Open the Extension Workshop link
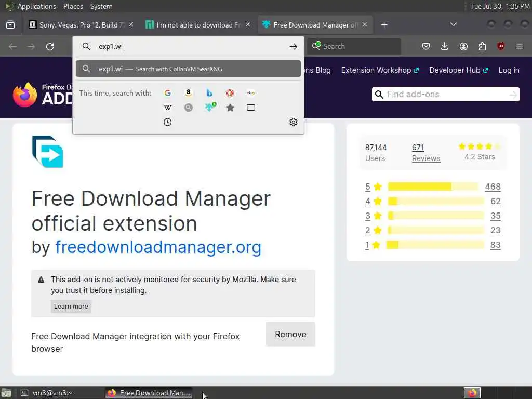The image size is (532, 399). point(380,70)
